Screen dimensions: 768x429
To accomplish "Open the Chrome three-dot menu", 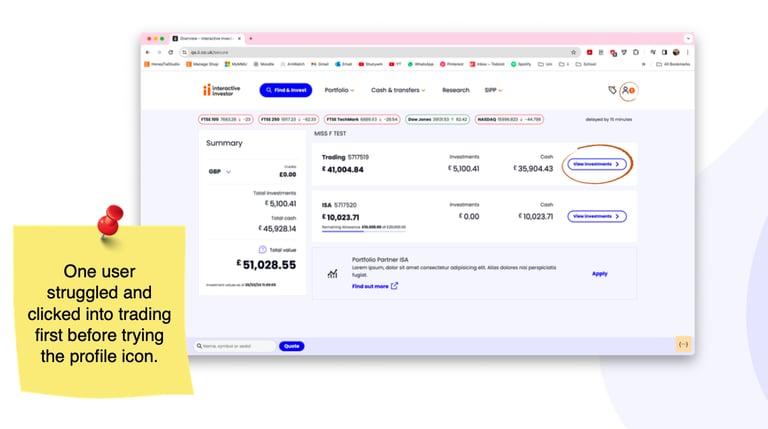I will 687,52.
